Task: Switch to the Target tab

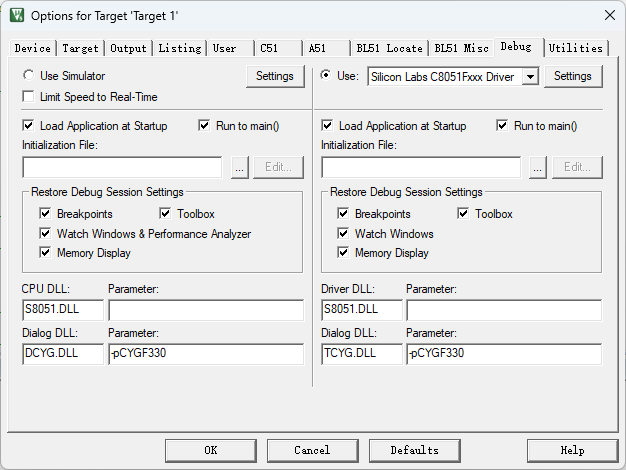Action: point(80,48)
